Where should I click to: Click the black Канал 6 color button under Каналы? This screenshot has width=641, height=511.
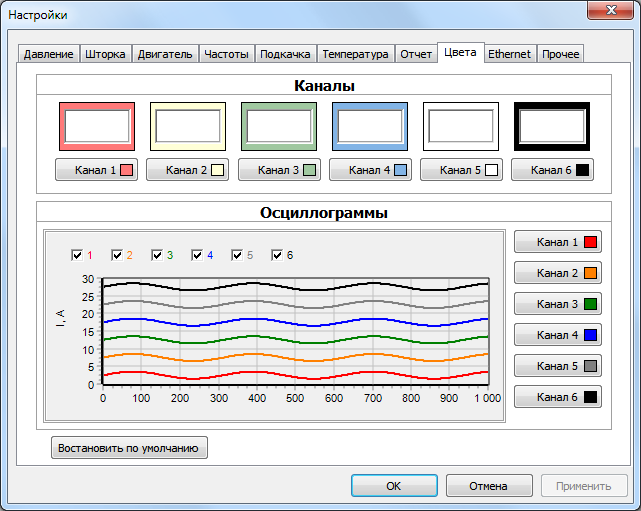click(x=552, y=170)
